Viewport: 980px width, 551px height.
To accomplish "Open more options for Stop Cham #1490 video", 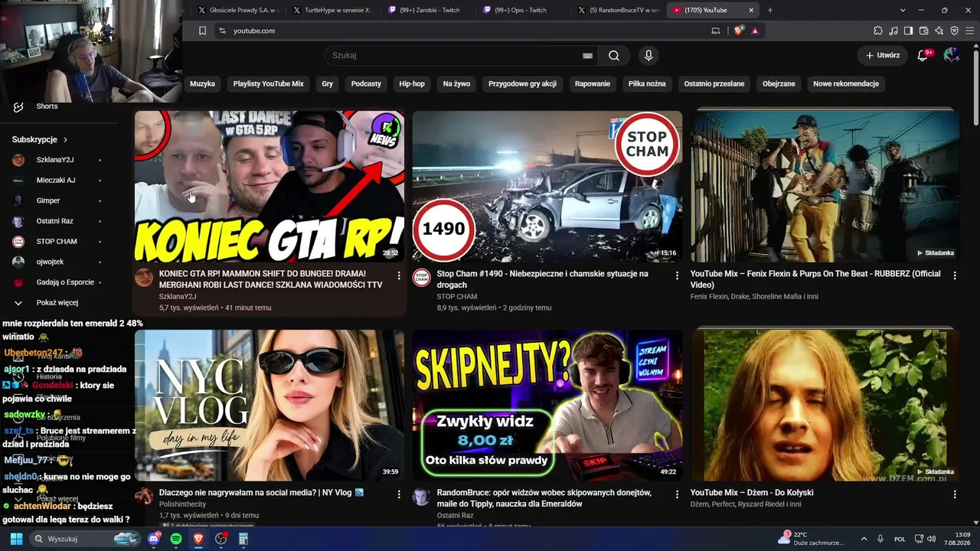I will (x=677, y=275).
